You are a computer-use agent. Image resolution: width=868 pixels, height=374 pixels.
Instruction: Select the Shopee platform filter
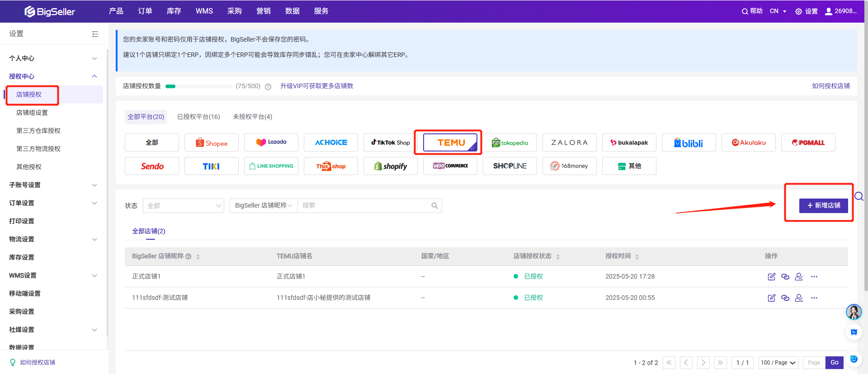[211, 142]
